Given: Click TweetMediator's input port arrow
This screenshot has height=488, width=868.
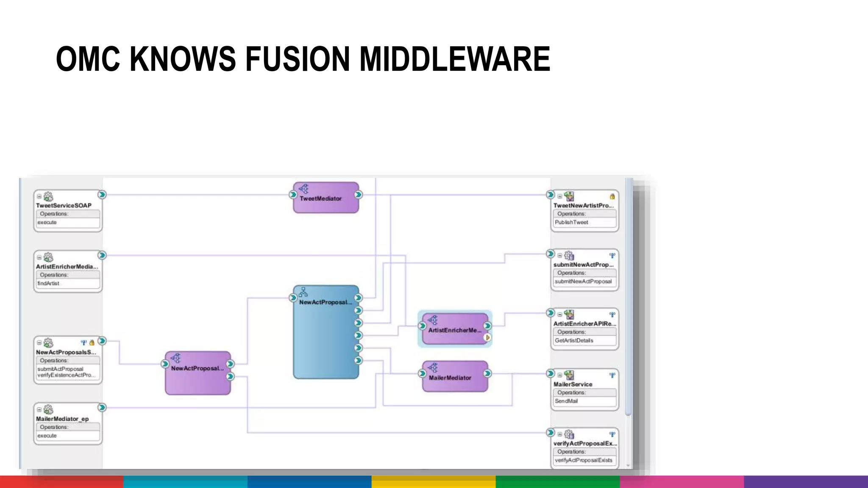Looking at the screenshot, I should [293, 194].
